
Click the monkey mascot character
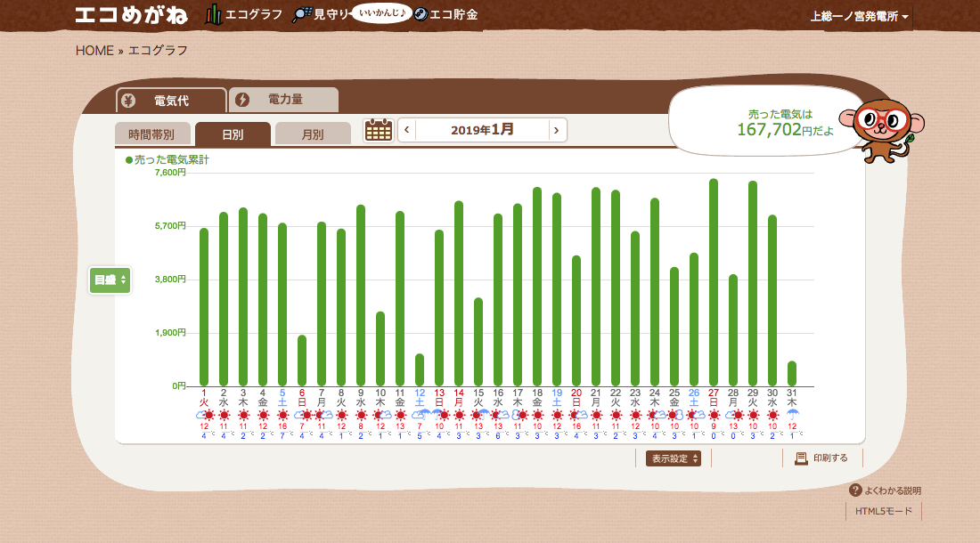click(x=883, y=131)
